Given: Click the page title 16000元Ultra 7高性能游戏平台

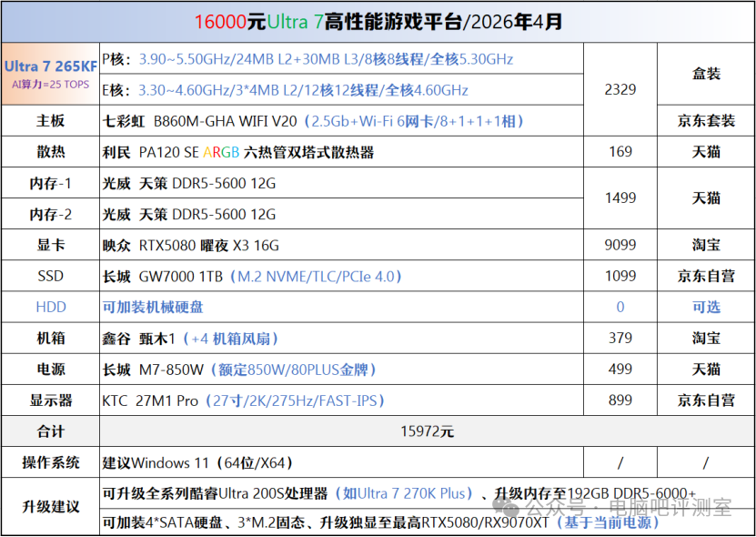Looking at the screenshot, I should 378,19.
